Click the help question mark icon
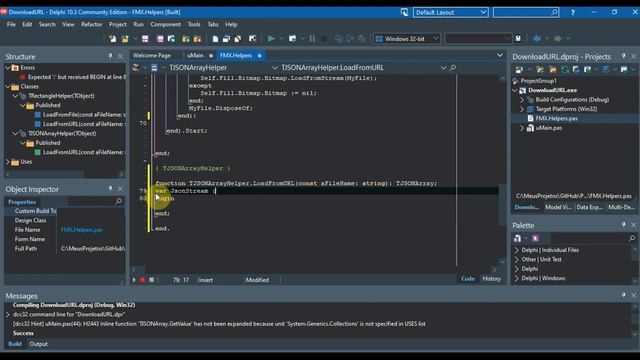 click(x=573, y=12)
